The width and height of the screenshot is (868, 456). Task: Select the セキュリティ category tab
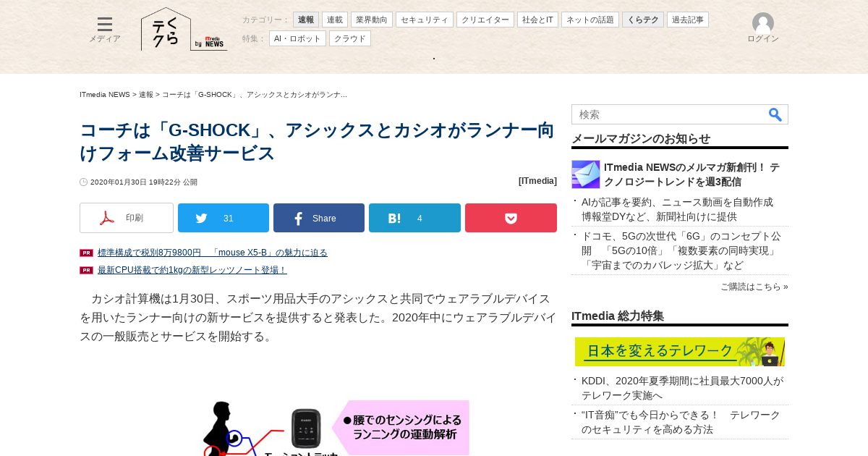point(425,20)
